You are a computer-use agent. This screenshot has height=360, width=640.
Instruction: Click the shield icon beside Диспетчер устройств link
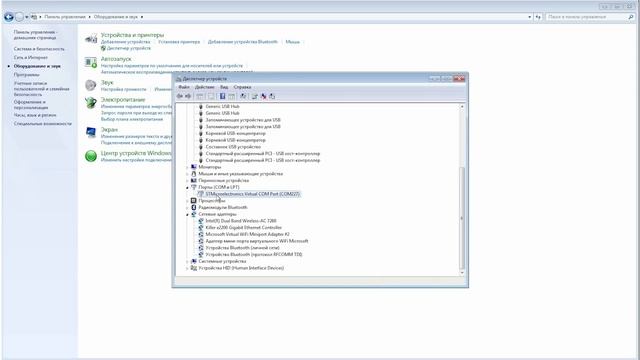[103, 48]
